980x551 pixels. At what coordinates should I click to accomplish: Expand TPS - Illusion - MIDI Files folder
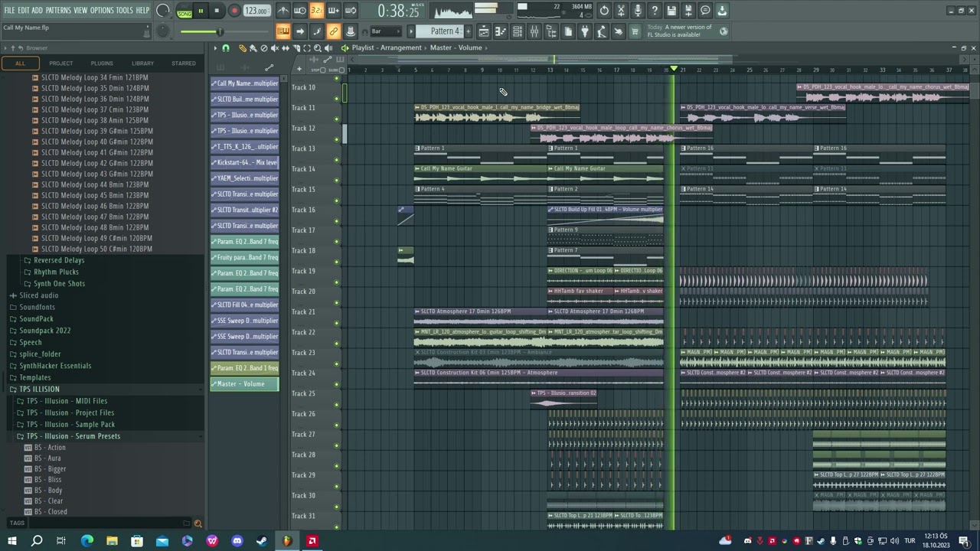tap(67, 401)
